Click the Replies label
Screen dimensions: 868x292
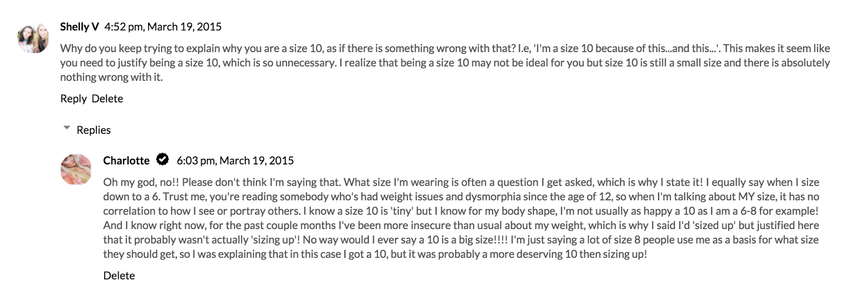point(93,130)
